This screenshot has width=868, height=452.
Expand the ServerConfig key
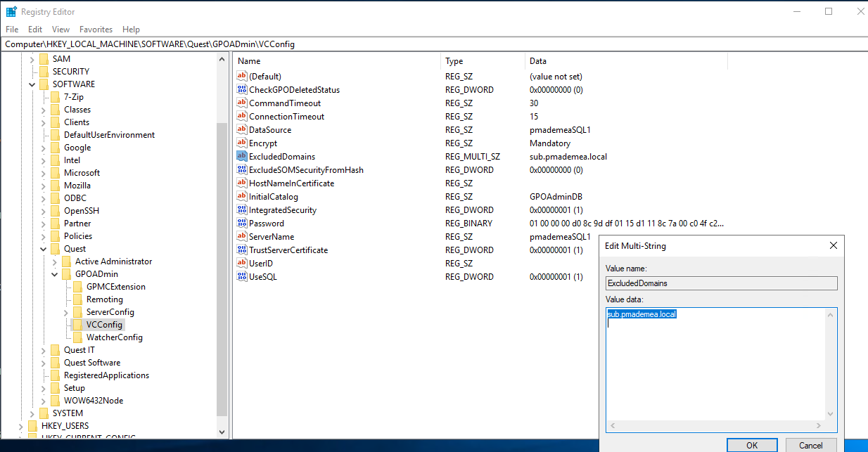pyautogui.click(x=66, y=312)
